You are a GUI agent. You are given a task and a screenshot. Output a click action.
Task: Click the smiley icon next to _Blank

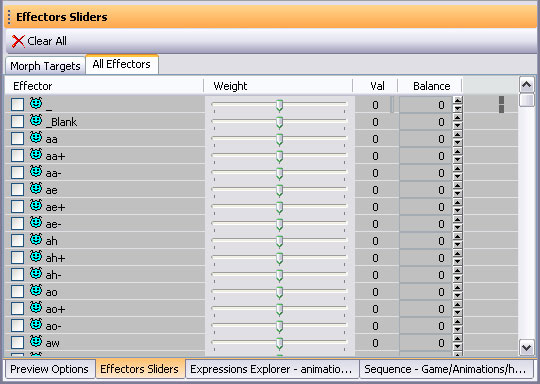(36, 120)
